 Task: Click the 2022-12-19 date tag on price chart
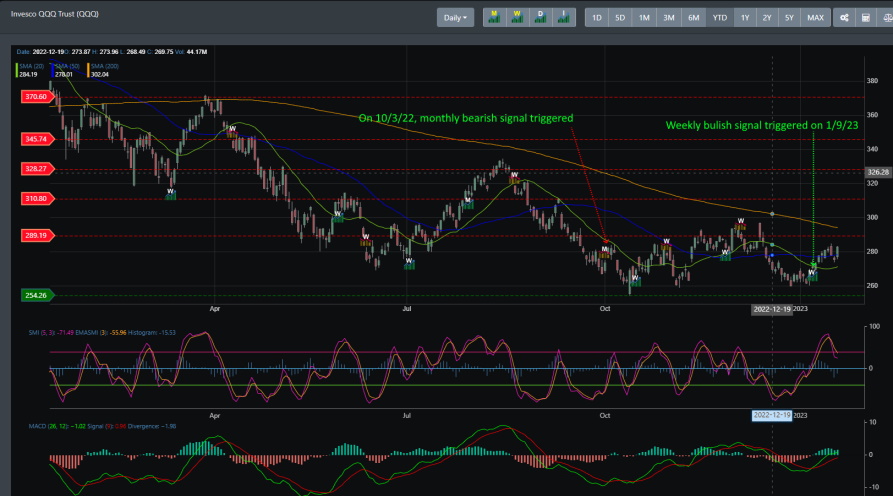[772, 309]
